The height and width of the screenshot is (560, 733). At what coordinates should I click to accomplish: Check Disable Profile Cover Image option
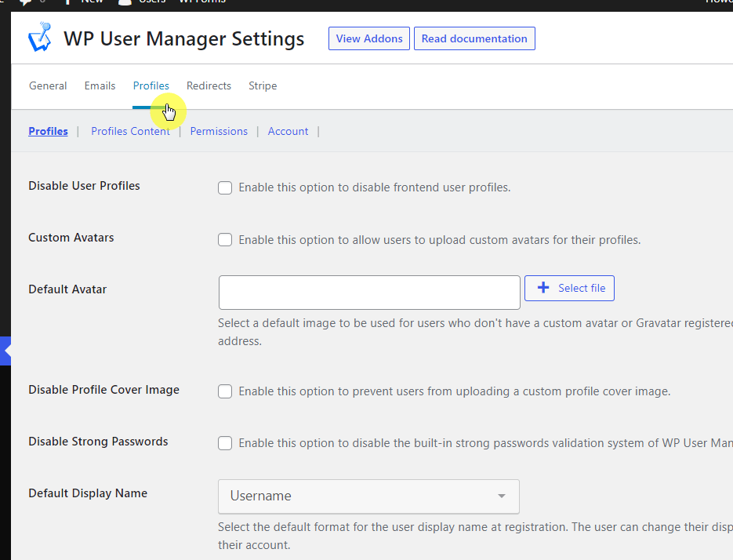coord(225,391)
